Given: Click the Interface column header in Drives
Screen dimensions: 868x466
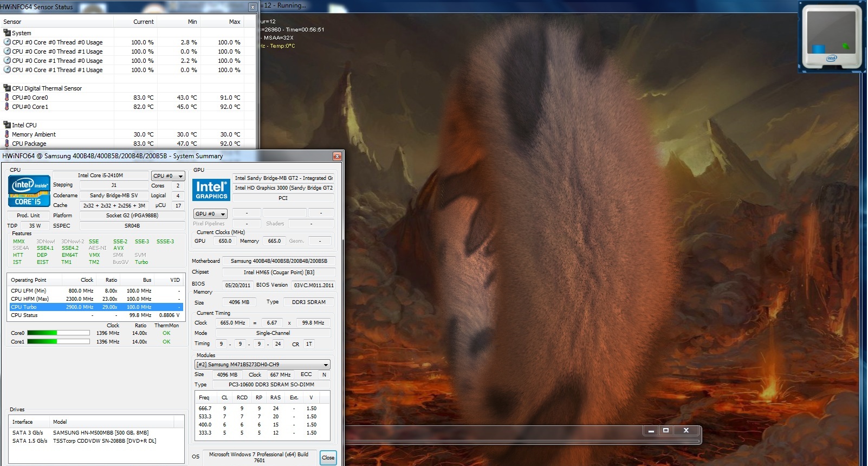Looking at the screenshot, I should pyautogui.click(x=29, y=422).
